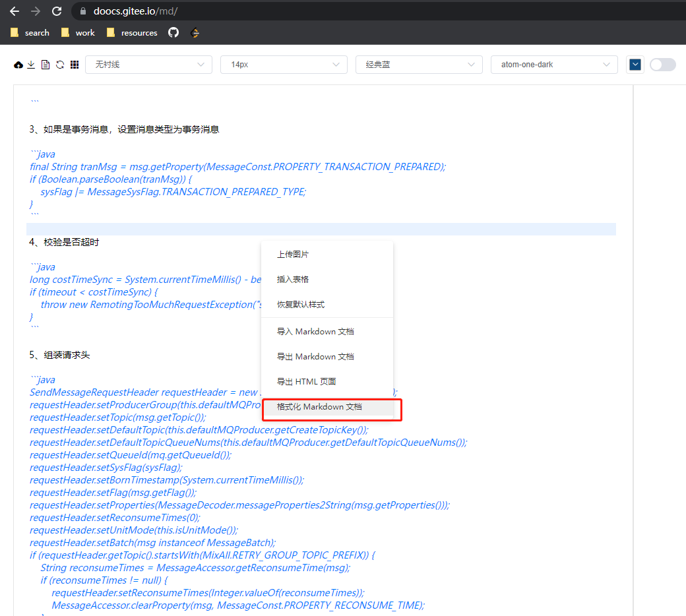Click the requestHeader.setTopic(msg.getTopic()) line
This screenshot has width=686, height=616.
click(x=117, y=418)
